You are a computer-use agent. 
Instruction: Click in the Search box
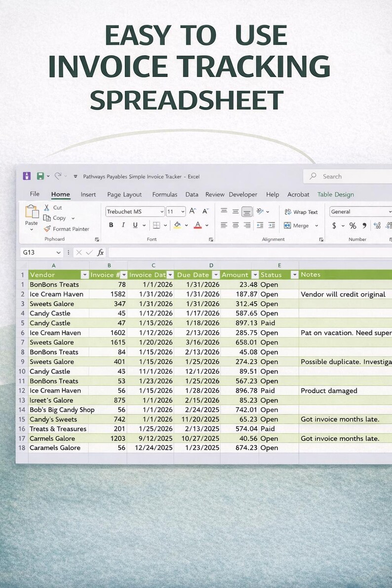coord(349,176)
